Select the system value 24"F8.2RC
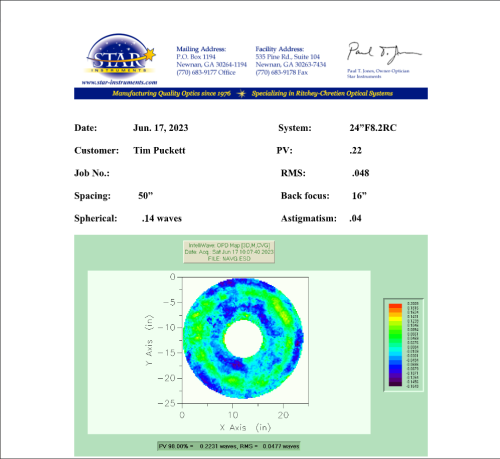Viewport: 500px width, 459px height. [373, 128]
